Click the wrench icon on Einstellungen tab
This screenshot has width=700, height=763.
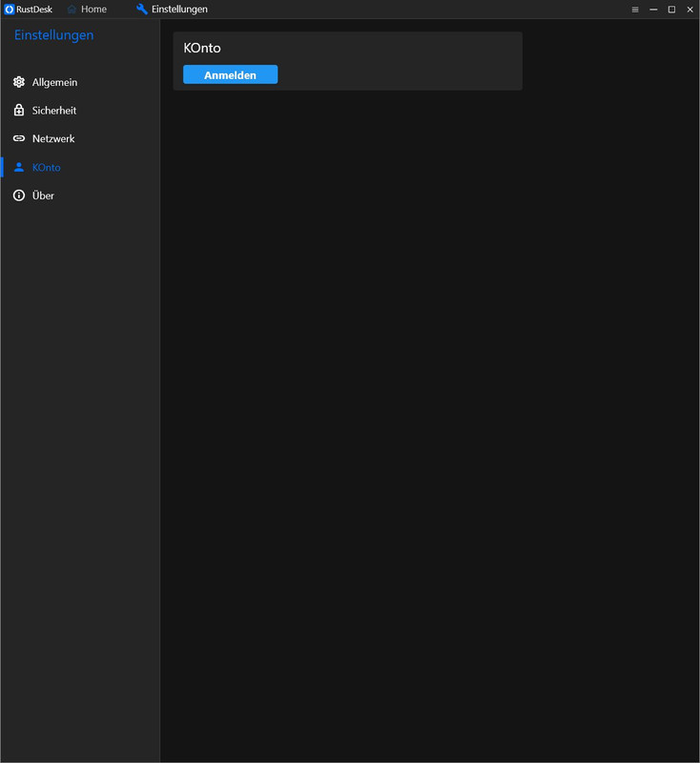(x=141, y=10)
